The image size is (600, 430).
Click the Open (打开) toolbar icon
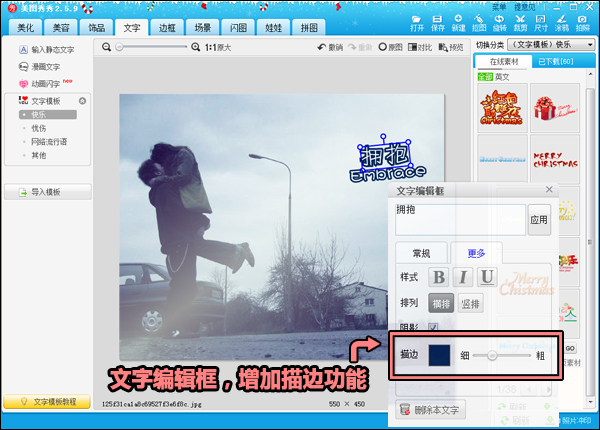tap(417, 20)
